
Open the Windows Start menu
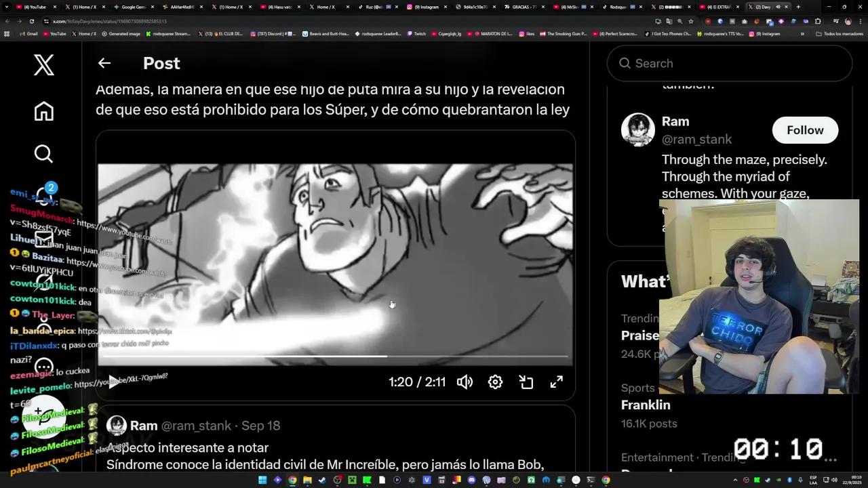tap(262, 480)
